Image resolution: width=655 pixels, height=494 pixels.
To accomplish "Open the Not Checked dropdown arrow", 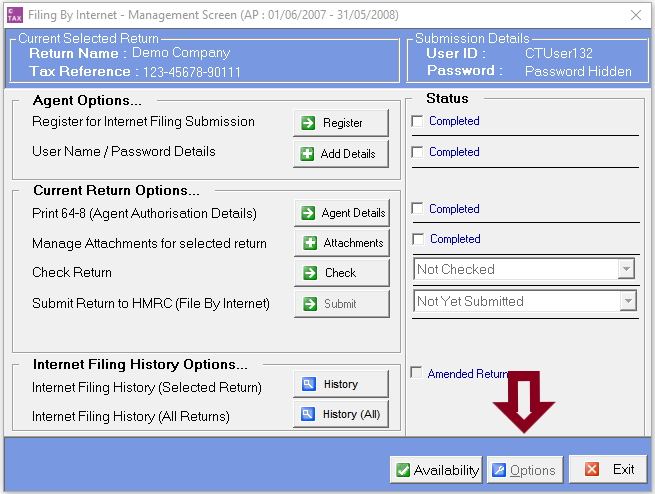I will point(626,269).
